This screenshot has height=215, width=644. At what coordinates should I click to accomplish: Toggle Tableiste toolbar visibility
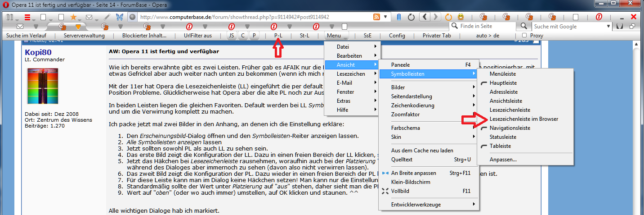click(x=525, y=146)
